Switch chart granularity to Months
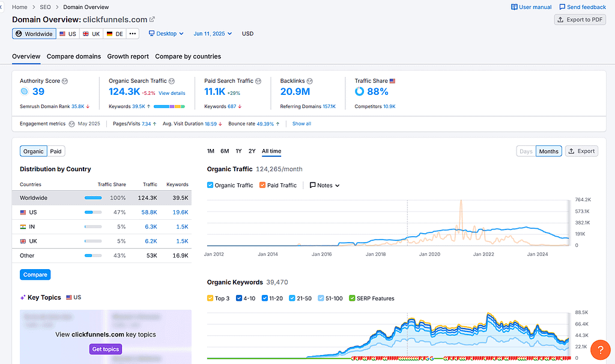Viewport: 615px width, 364px height. (548, 151)
